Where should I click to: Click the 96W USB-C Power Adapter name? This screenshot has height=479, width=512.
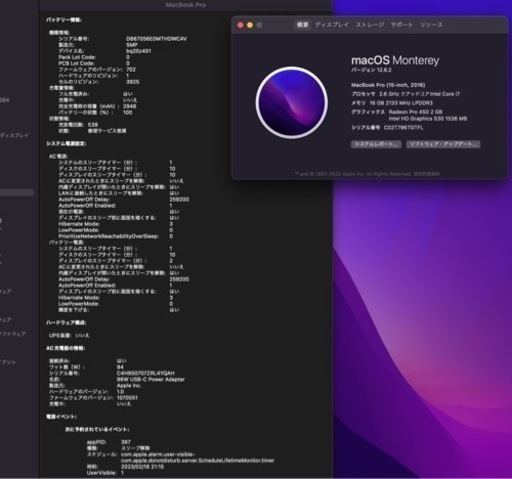[x=151, y=379]
